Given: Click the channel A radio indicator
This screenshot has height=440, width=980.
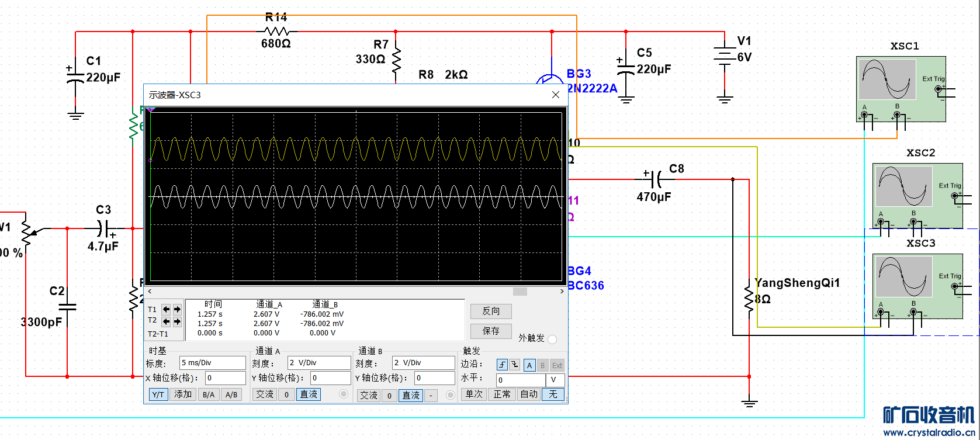Looking at the screenshot, I should coord(344,394).
